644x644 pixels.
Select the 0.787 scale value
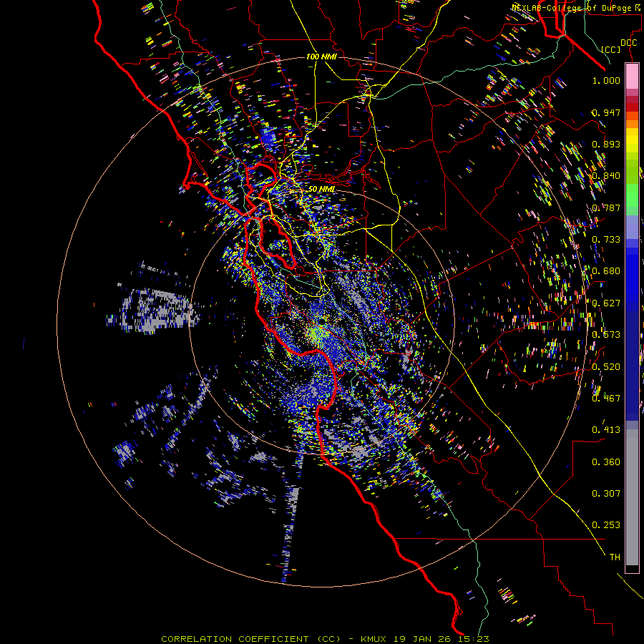[606, 208]
